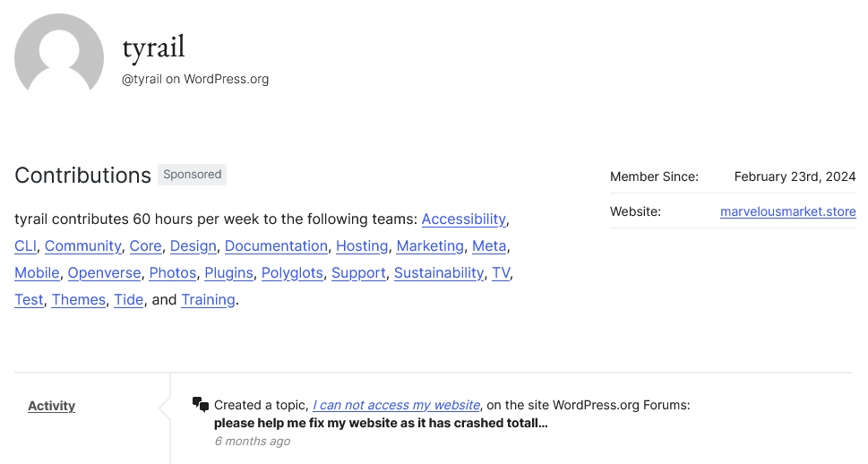The height and width of the screenshot is (464, 868).
Task: Open the Activity tab
Action: pyautogui.click(x=51, y=406)
